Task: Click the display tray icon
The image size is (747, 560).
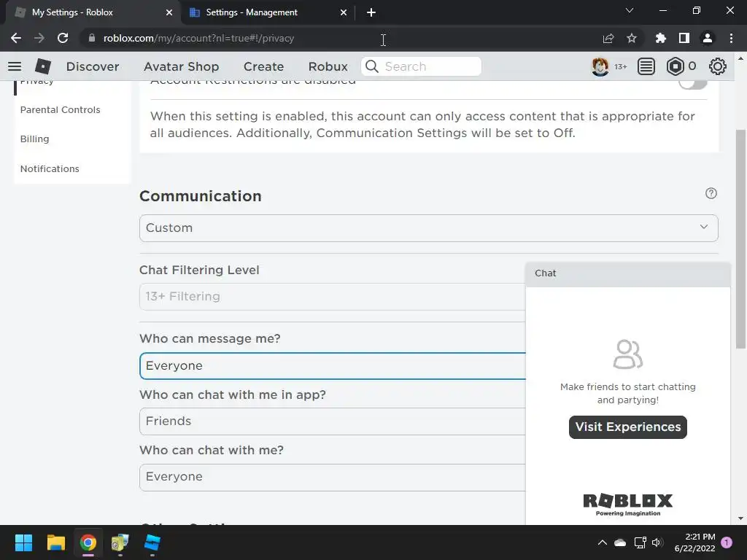Action: pyautogui.click(x=640, y=542)
